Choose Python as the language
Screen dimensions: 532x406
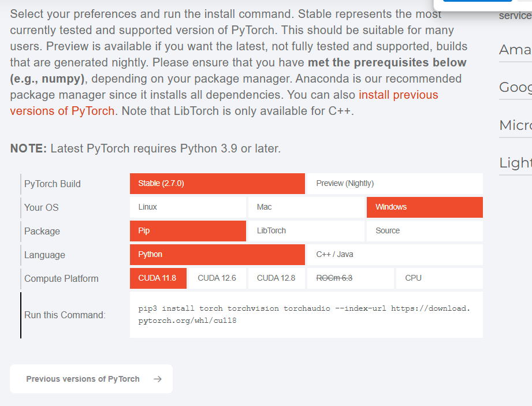coord(217,255)
